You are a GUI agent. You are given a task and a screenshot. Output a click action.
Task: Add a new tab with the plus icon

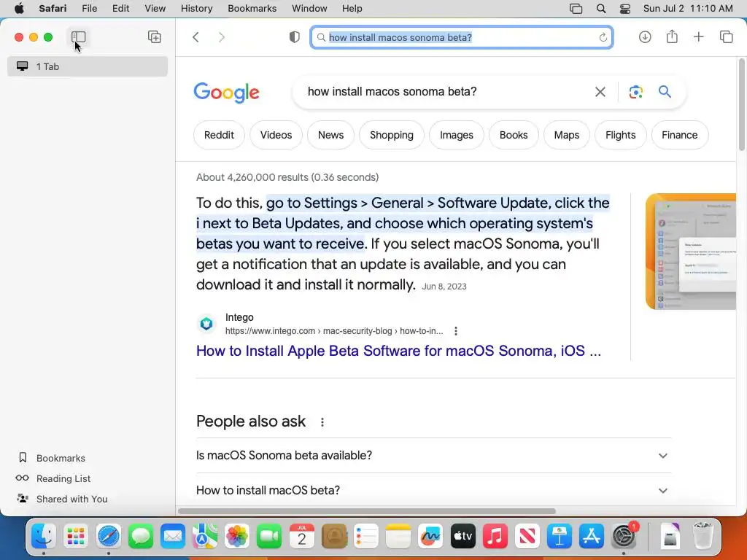[x=698, y=36]
